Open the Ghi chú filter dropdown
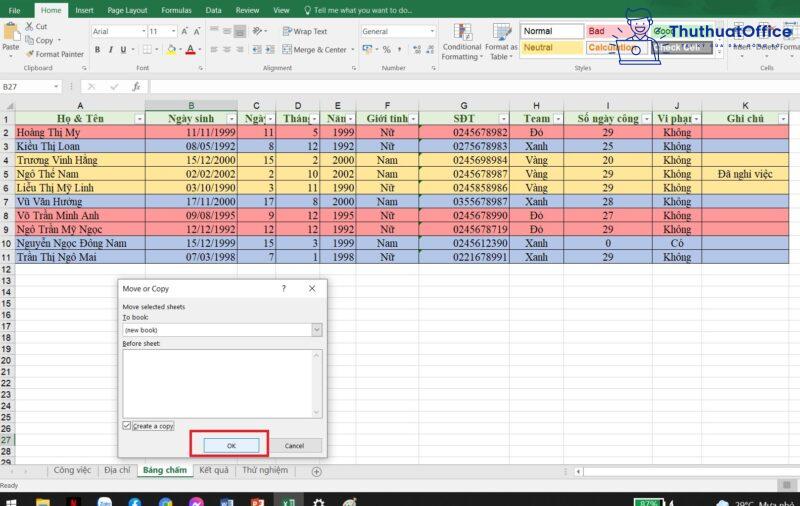 point(783,119)
